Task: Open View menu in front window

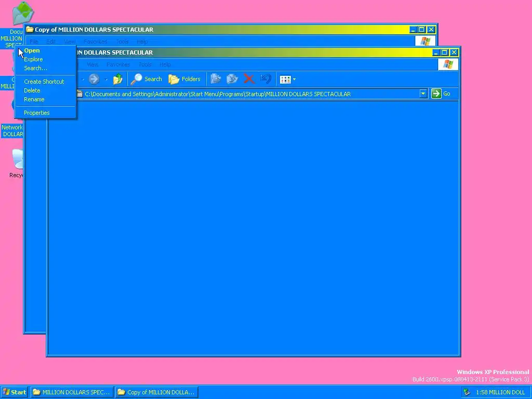Action: 92,64
